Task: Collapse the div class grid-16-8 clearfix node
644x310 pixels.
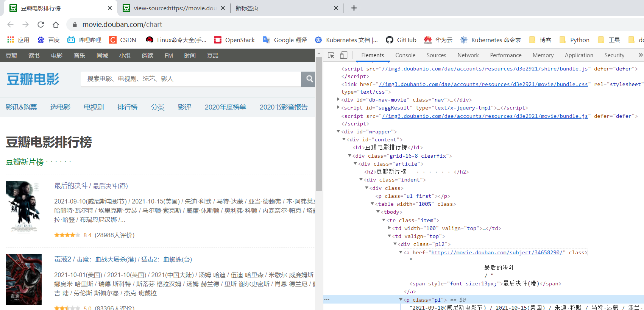Action: 349,155
